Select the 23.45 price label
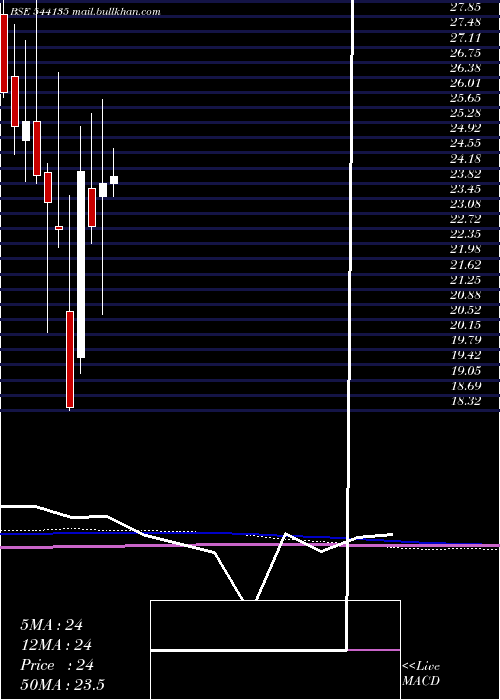The image size is (500, 700). 465,189
